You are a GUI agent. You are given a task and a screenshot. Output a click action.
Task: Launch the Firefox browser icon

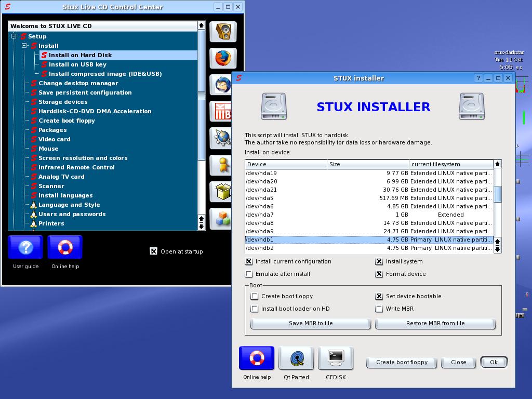223,58
